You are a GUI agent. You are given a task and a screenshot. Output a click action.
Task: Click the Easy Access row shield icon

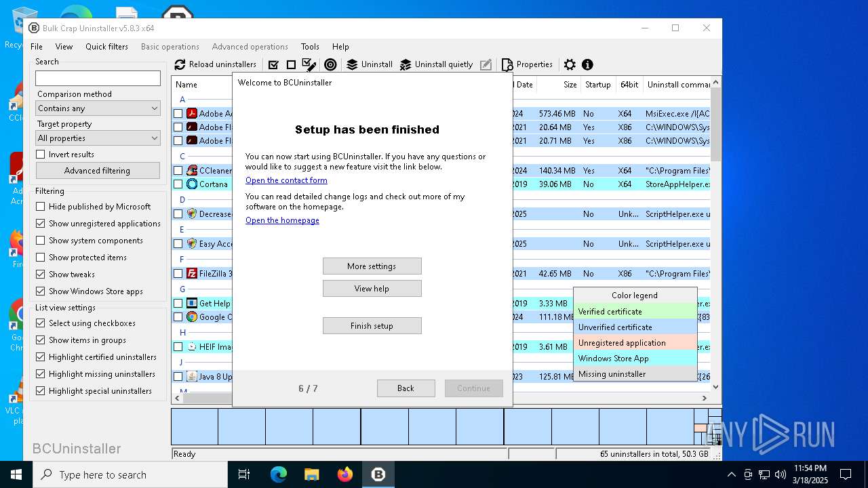192,243
